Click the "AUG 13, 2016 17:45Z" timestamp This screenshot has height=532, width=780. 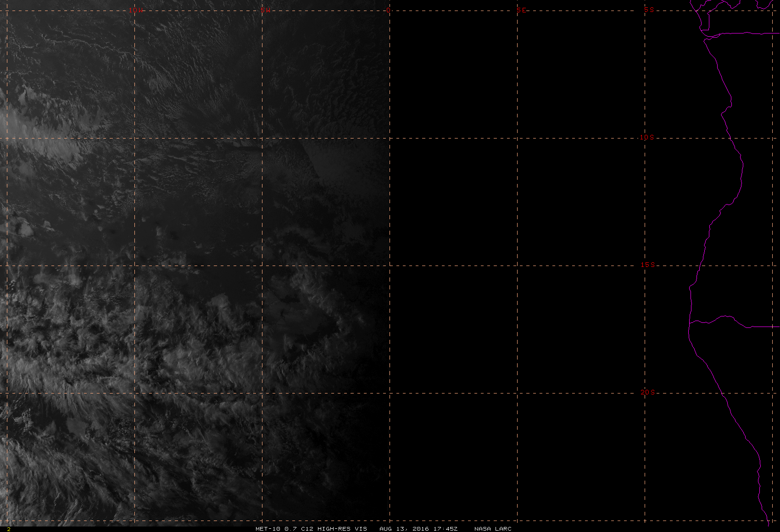click(x=418, y=529)
